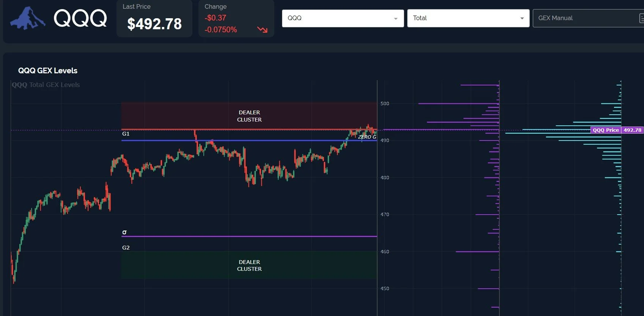The image size is (644, 316).
Task: Click the QQQ Total GEX Levels chart title
Action: [x=46, y=85]
